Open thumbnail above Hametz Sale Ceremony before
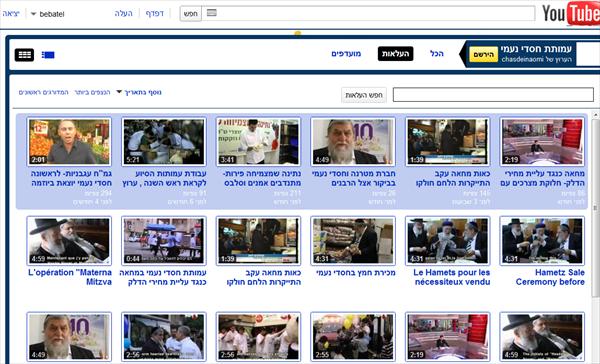Image resolution: width=600 pixels, height=364 pixels. tap(542, 240)
